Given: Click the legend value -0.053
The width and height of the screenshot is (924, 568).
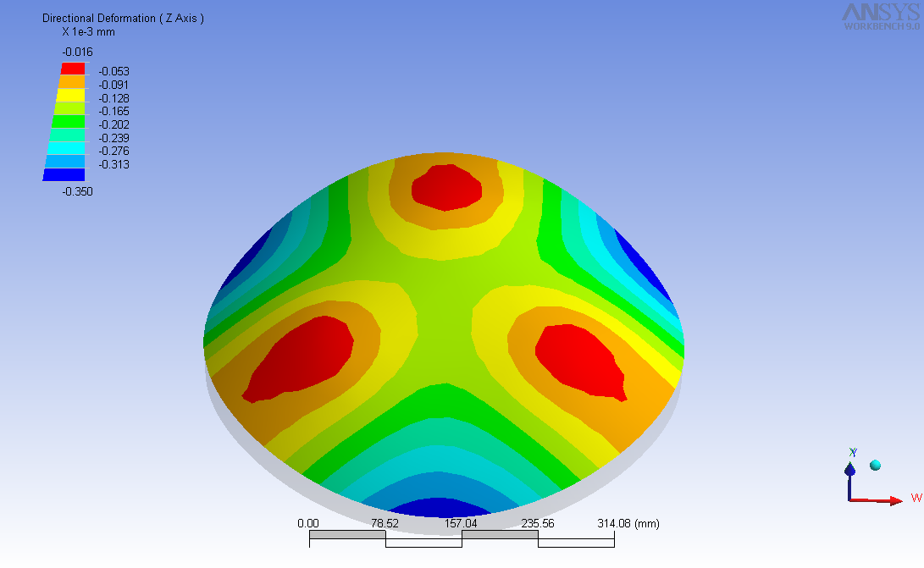Looking at the screenshot, I should pyautogui.click(x=113, y=71).
